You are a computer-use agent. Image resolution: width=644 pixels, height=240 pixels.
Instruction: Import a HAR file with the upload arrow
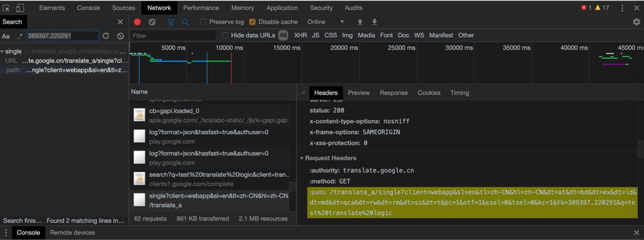[360, 22]
